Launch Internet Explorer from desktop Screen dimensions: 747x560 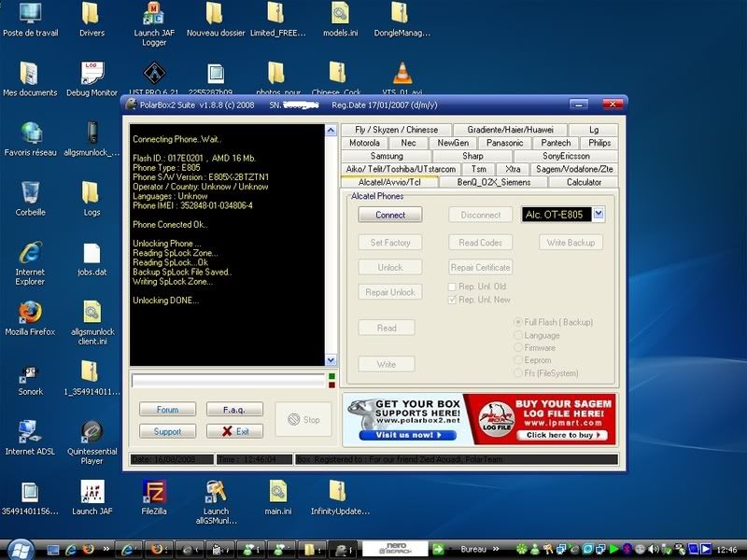point(30,263)
